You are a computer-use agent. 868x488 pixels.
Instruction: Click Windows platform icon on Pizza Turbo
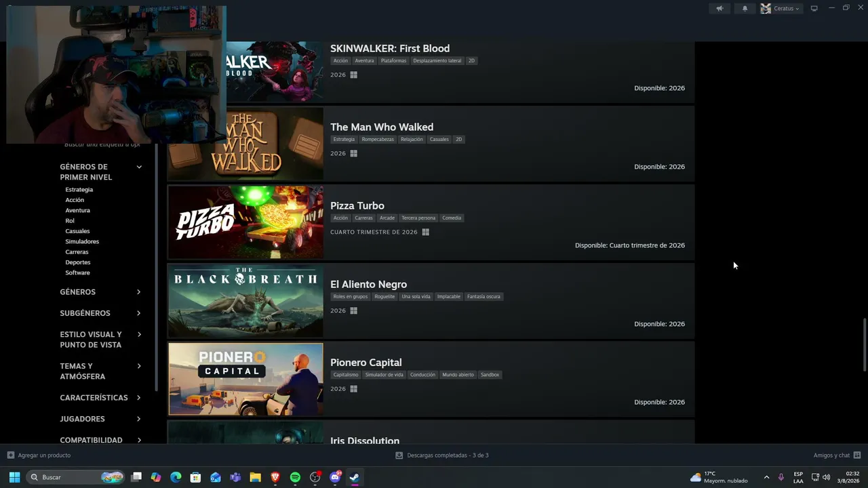tap(426, 232)
